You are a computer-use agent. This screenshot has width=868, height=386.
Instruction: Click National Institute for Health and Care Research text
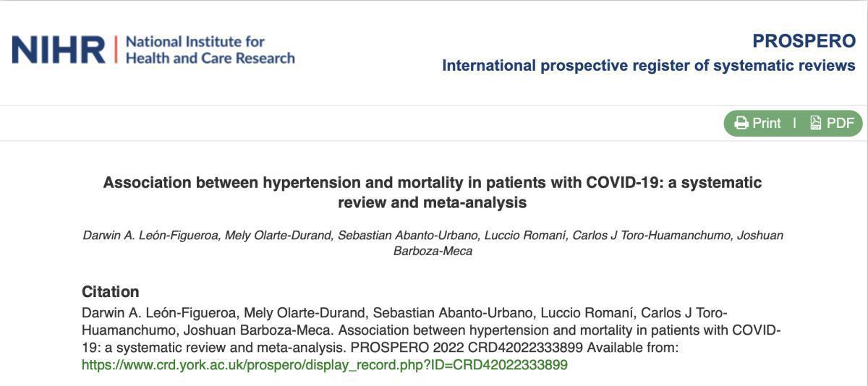point(210,49)
